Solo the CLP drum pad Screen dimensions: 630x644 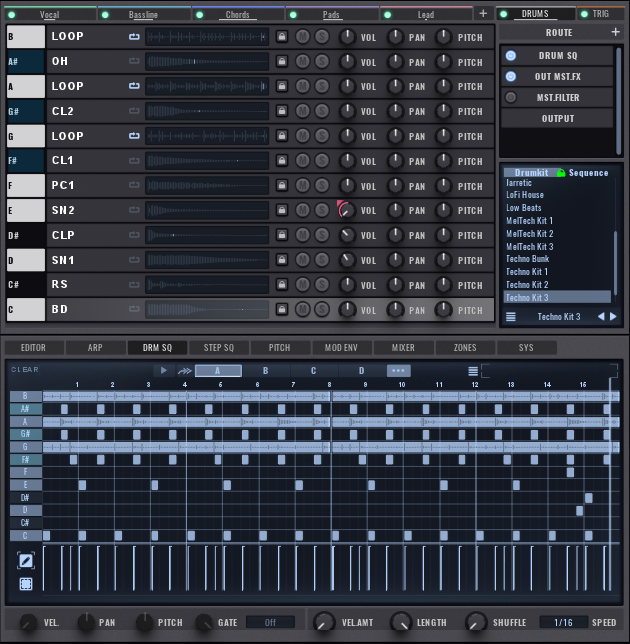point(322,235)
